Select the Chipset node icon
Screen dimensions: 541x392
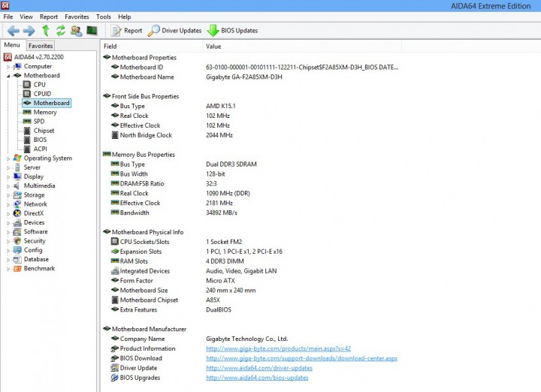27,131
